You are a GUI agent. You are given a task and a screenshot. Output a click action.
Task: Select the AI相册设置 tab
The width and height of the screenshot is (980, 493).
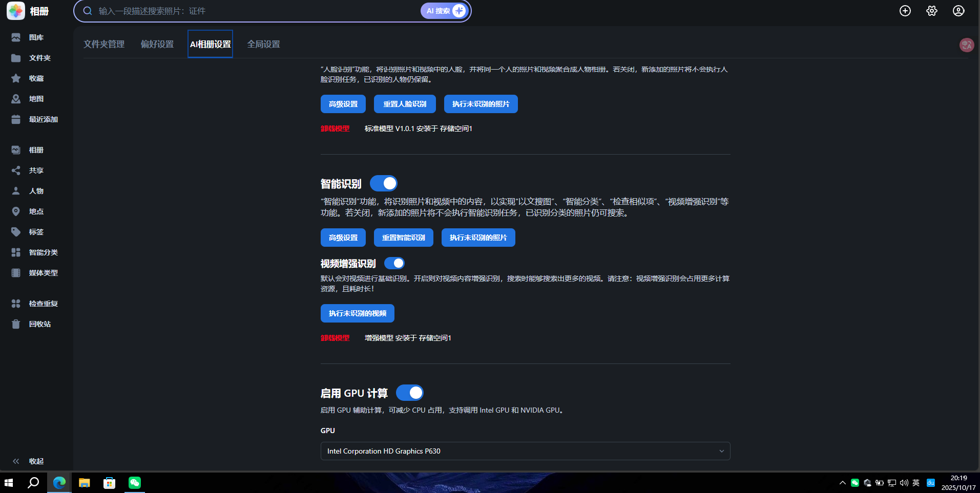[210, 44]
